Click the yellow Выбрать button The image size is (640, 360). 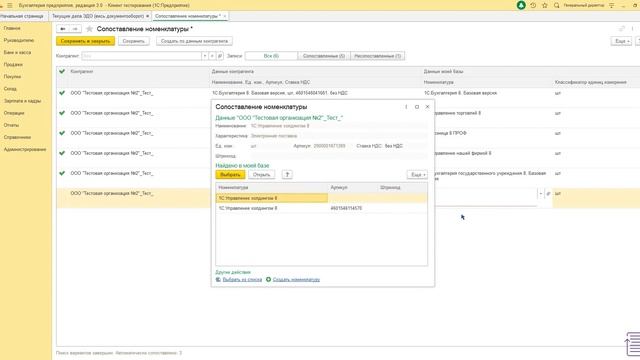(x=230, y=175)
